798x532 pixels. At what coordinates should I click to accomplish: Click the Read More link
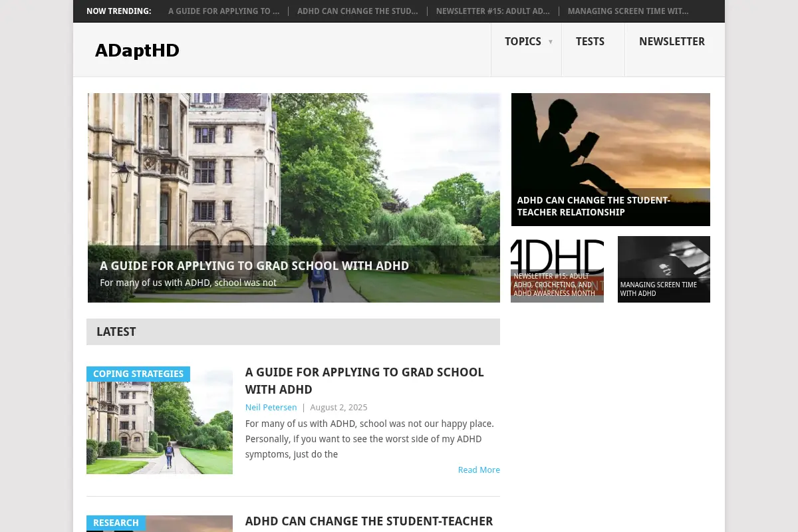(479, 469)
